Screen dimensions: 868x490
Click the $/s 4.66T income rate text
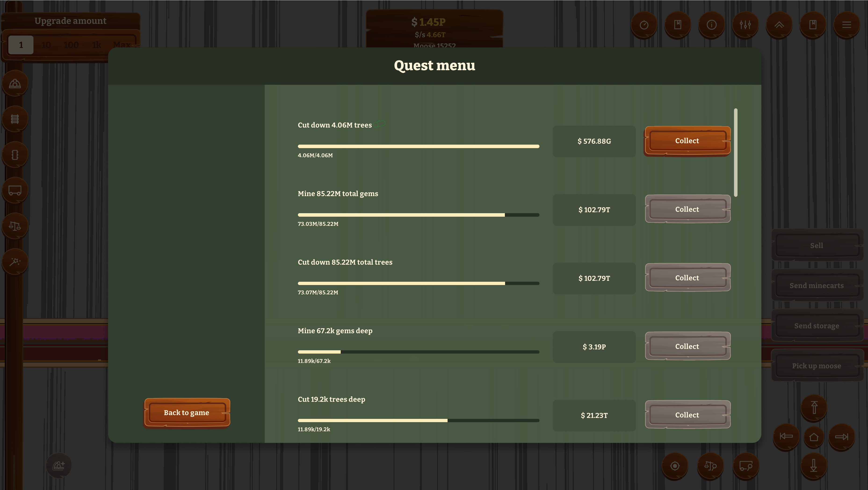coord(430,35)
